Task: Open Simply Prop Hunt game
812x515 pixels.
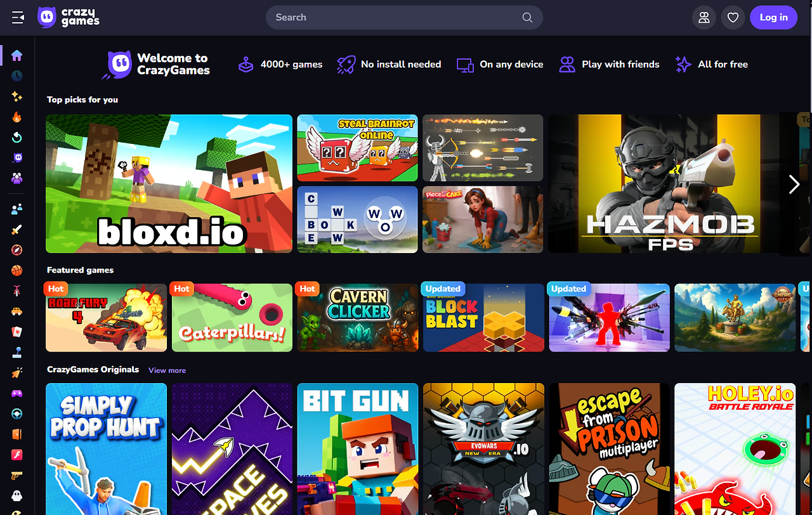Action: [x=106, y=449]
